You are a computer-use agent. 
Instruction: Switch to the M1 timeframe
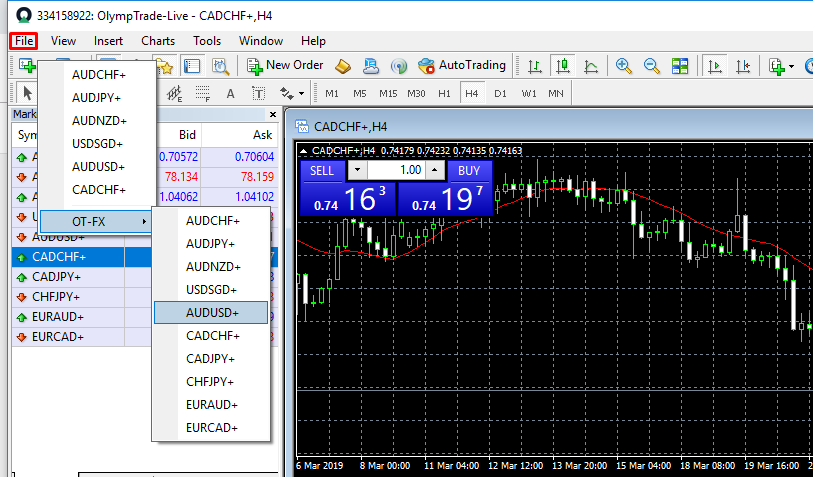[332, 93]
